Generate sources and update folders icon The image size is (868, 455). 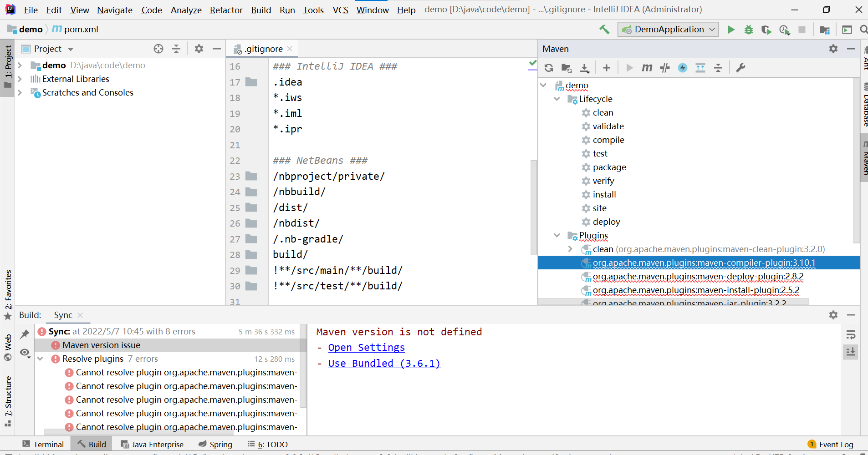tap(567, 68)
